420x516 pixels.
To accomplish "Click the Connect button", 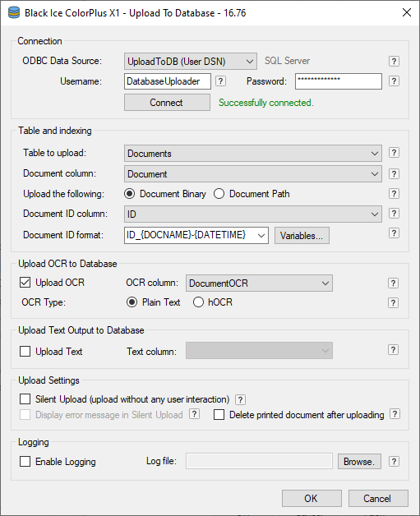I will tap(167, 103).
